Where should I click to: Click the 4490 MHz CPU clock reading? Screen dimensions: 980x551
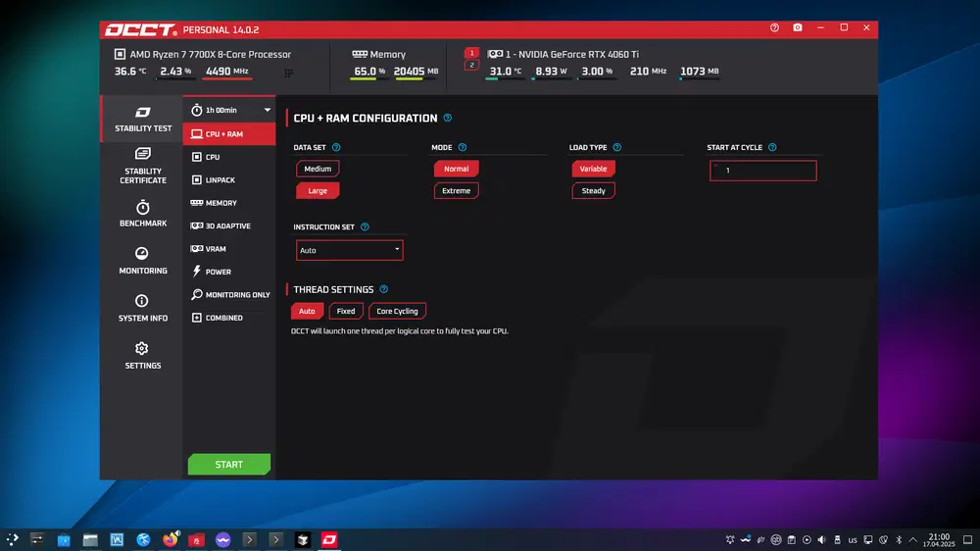[227, 72]
